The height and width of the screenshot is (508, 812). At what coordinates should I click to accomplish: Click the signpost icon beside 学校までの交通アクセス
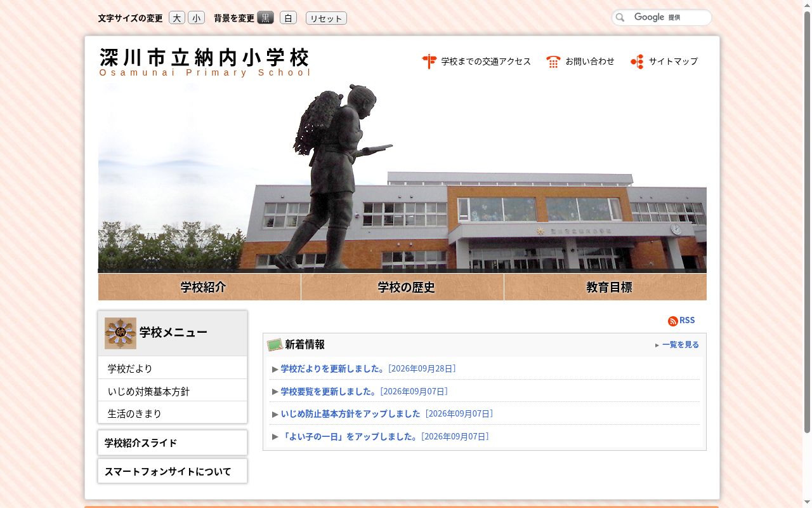[429, 62]
